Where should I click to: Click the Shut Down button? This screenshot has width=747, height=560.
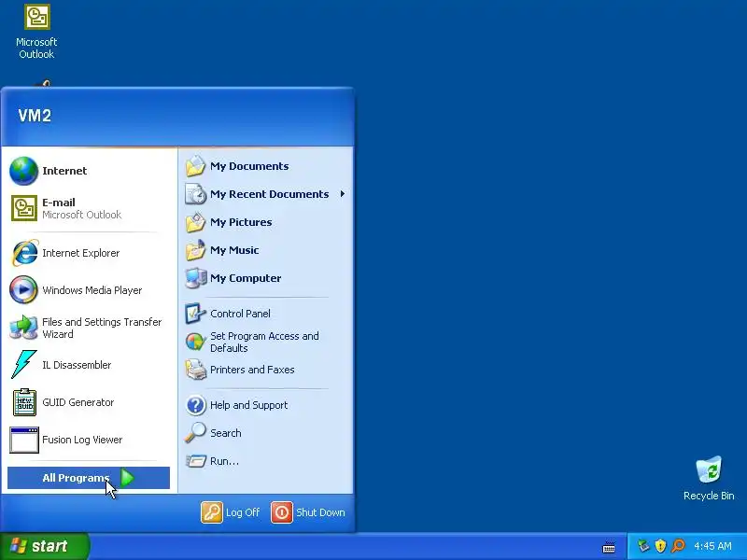(x=308, y=512)
